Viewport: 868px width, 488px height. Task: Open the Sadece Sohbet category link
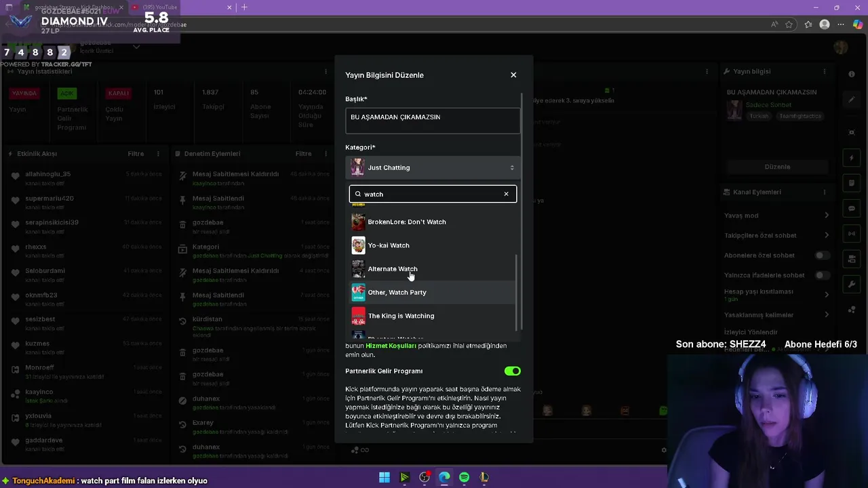click(x=768, y=105)
